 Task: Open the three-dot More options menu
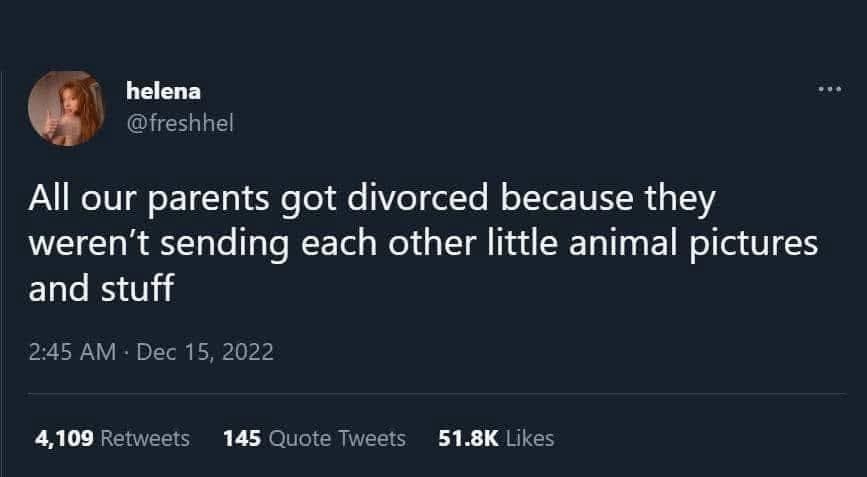pyautogui.click(x=829, y=91)
